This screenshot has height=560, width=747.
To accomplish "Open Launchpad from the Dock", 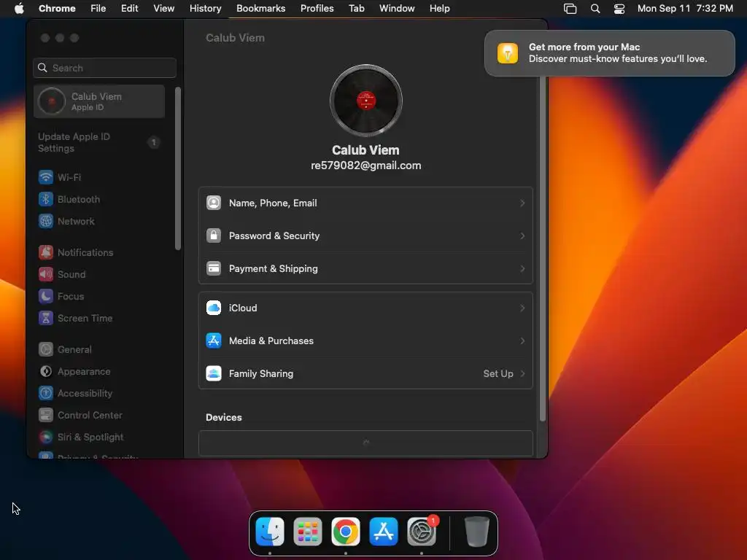I will [308, 532].
